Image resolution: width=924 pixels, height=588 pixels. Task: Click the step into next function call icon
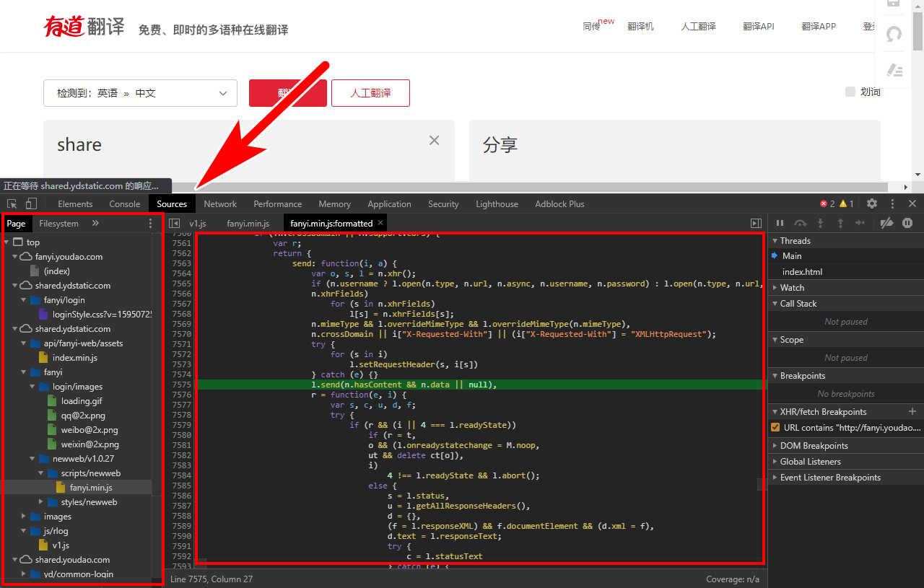pyautogui.click(x=821, y=224)
